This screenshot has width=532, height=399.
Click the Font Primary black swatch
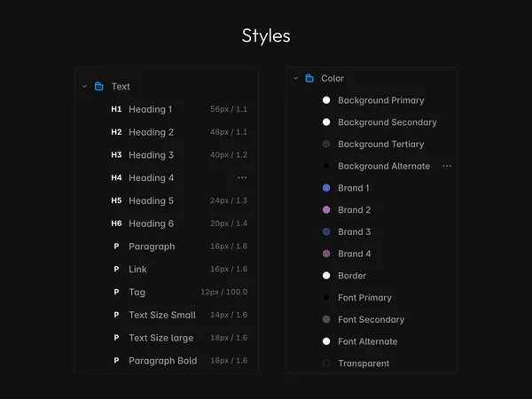click(326, 298)
